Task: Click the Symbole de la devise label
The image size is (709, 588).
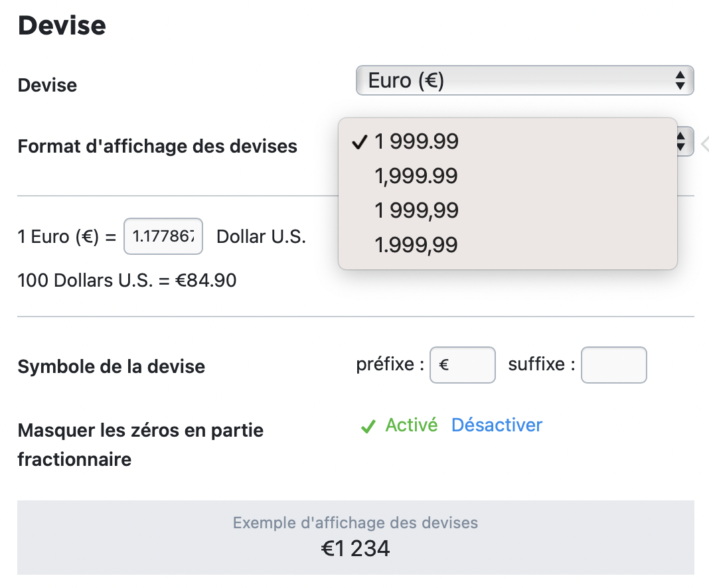Action: (112, 366)
